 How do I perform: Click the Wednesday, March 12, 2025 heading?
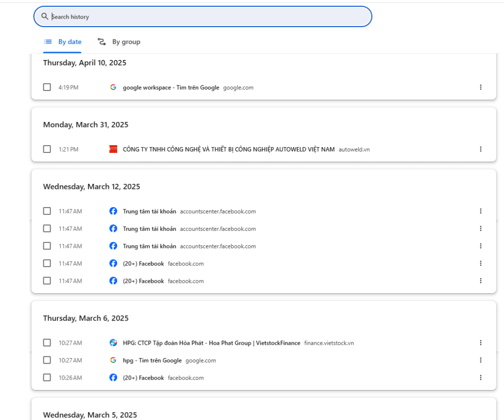click(x=92, y=186)
